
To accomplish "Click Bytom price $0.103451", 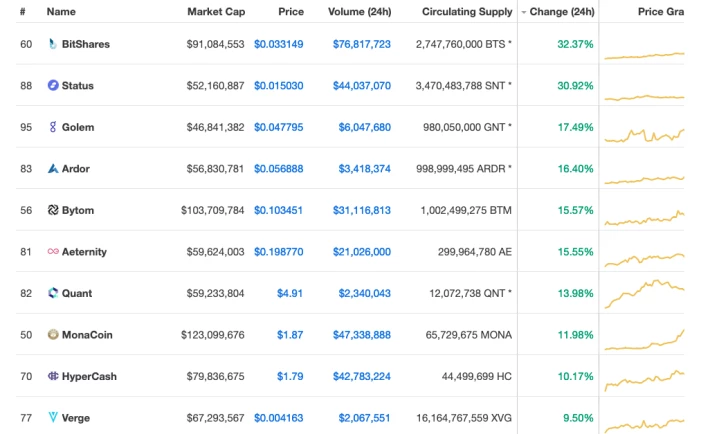I will [278, 210].
